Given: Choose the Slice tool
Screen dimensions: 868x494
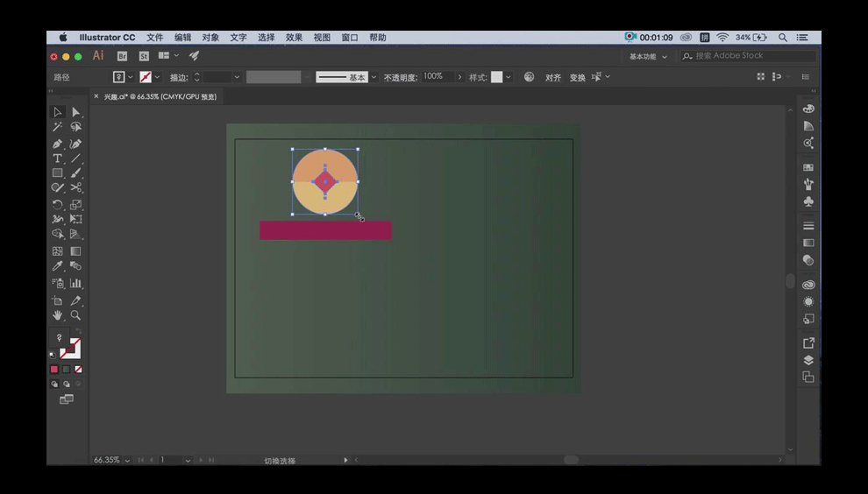Looking at the screenshot, I should click(75, 300).
